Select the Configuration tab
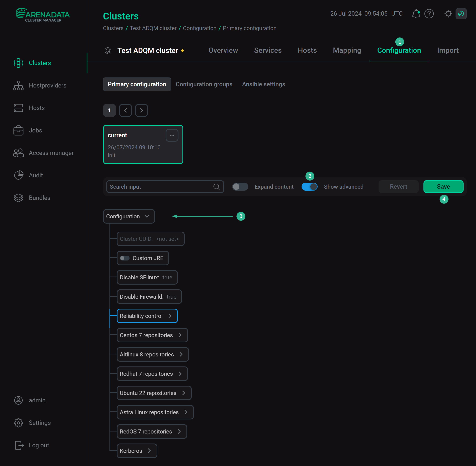 399,50
